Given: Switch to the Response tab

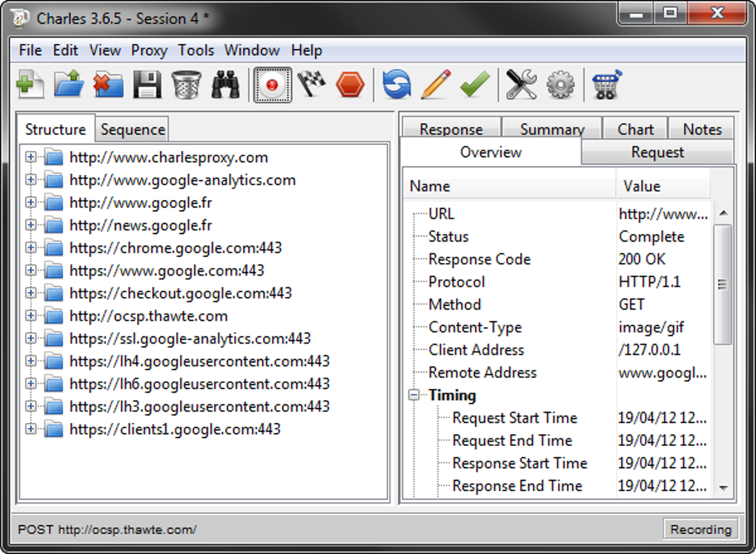Looking at the screenshot, I should (x=451, y=129).
